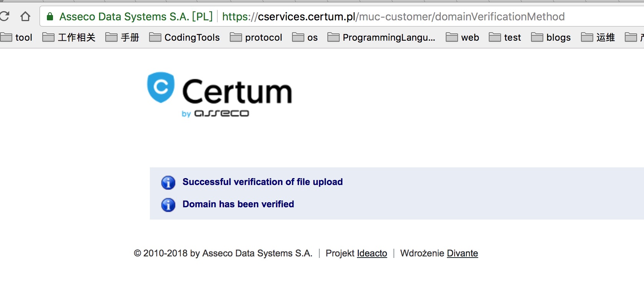Open the 手册 bookmarks folder
The height and width of the screenshot is (304, 644).
(122, 37)
